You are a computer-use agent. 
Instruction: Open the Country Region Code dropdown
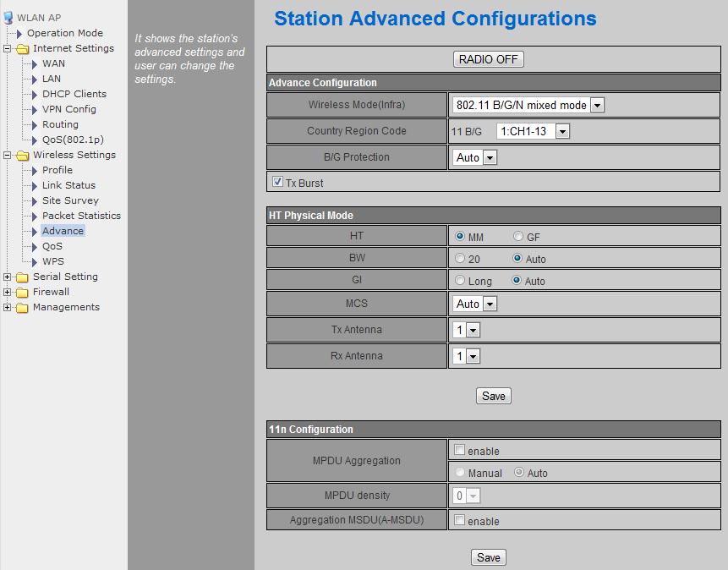pyautogui.click(x=533, y=131)
